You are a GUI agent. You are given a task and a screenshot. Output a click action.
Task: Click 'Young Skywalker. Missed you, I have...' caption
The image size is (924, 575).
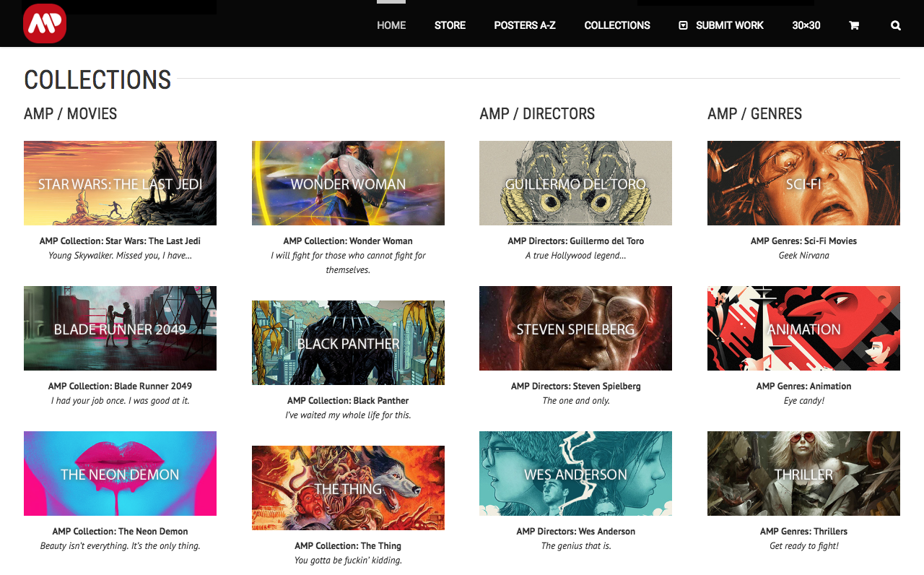tap(120, 256)
